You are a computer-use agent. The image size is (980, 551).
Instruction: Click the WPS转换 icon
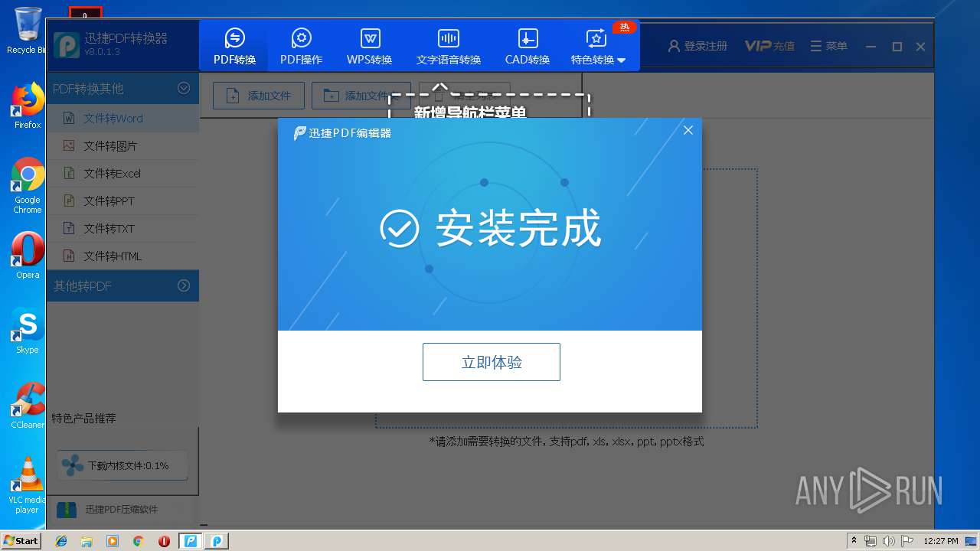370,37
